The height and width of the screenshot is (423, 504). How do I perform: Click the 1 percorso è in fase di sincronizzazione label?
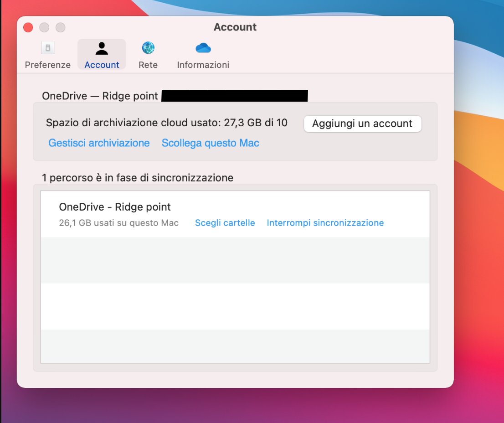click(138, 178)
